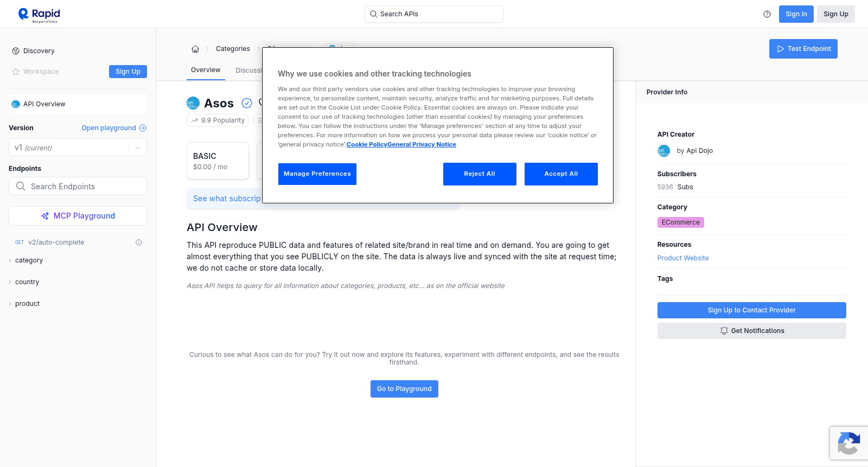Click the reCAPTCHA badge
Image resolution: width=868 pixels, height=467 pixels.
pos(848,443)
